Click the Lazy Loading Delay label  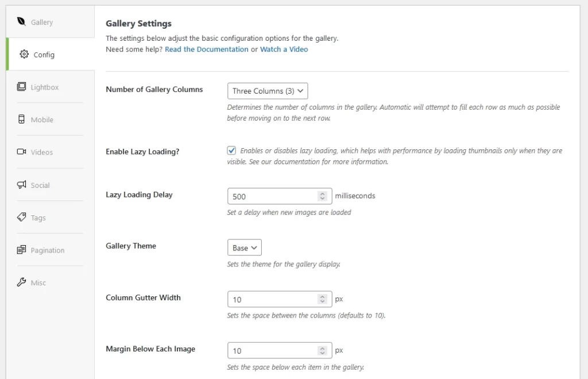pos(139,195)
